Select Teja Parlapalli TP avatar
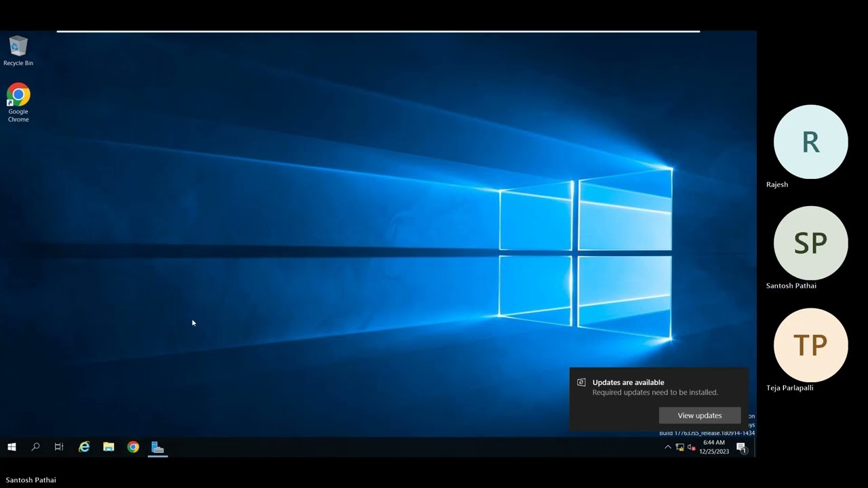Screen dimensions: 868x488 (x=810, y=345)
